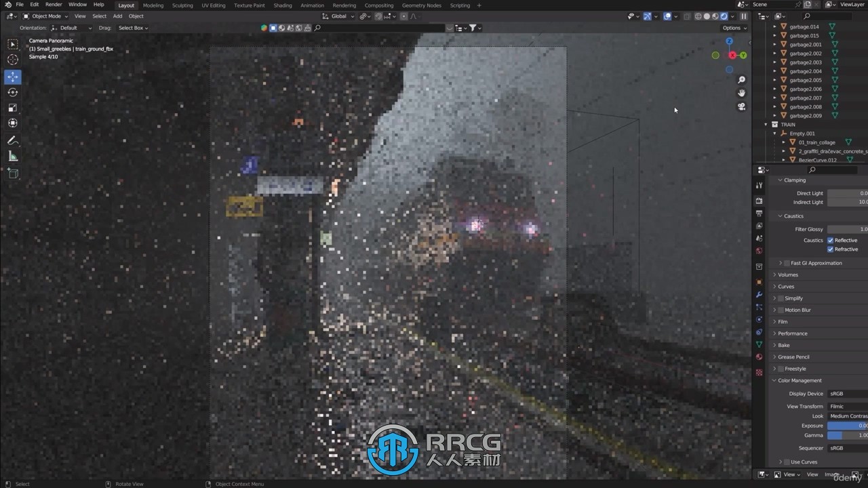The width and height of the screenshot is (868, 488).
Task: Enable the Use Curves checkbox
Action: [x=787, y=462]
